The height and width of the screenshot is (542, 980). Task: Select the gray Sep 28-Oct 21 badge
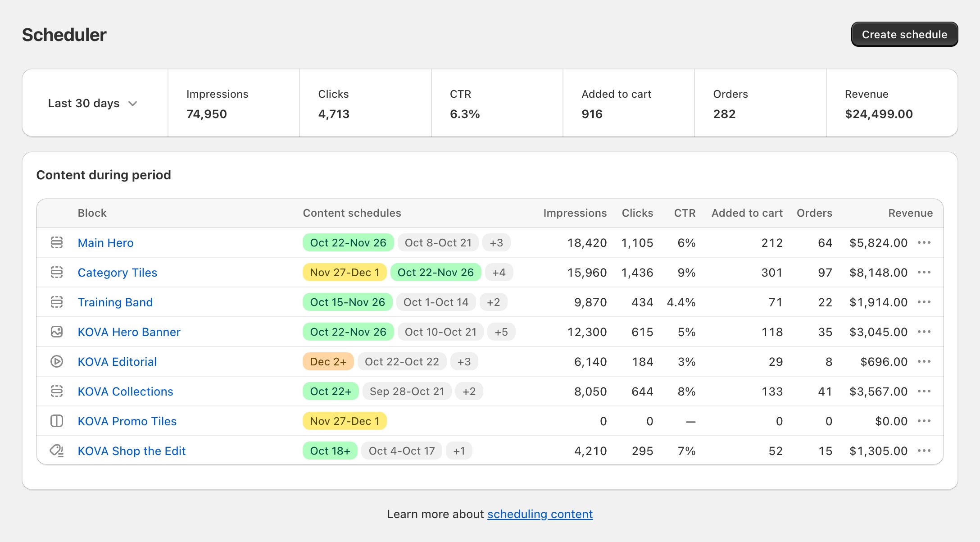pyautogui.click(x=407, y=392)
